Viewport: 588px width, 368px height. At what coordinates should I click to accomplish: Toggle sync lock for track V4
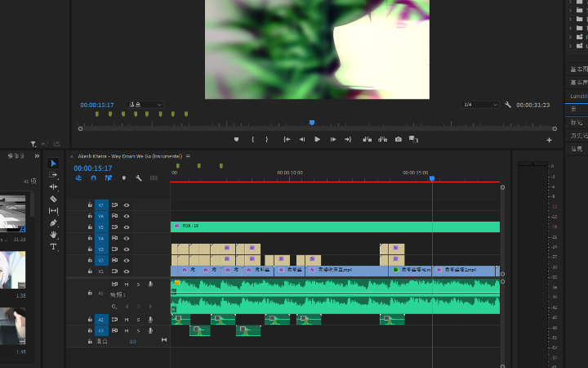[114, 238]
